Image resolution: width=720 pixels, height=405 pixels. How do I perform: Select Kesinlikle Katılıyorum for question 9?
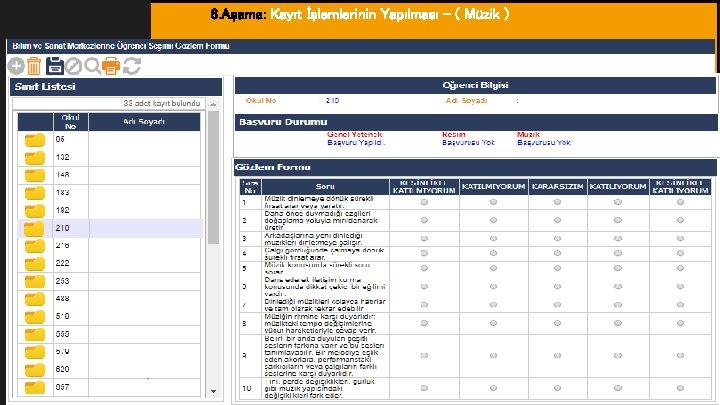point(681,355)
